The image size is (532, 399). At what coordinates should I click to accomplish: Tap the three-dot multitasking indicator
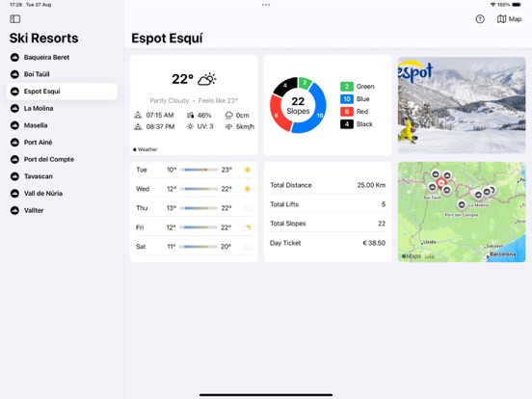(266, 5)
